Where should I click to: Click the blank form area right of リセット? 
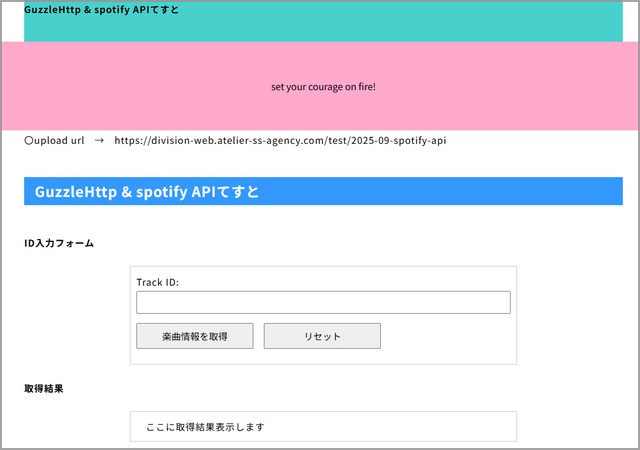click(x=450, y=336)
